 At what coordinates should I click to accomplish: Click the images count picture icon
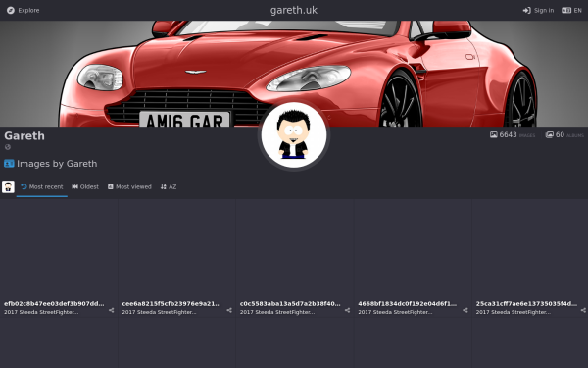click(x=494, y=134)
